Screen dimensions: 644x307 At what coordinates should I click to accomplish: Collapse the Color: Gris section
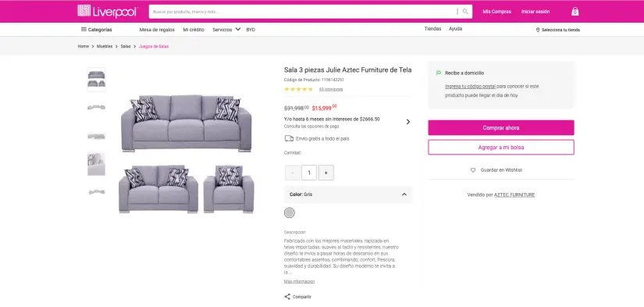404,195
